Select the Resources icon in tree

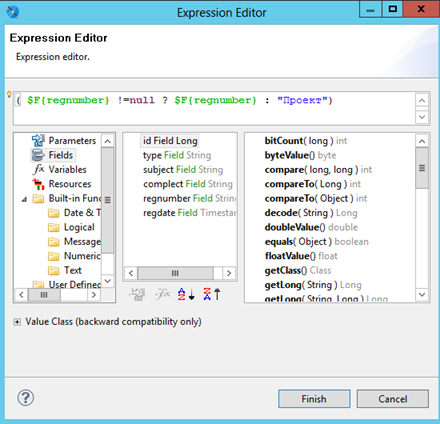pyautogui.click(x=38, y=184)
